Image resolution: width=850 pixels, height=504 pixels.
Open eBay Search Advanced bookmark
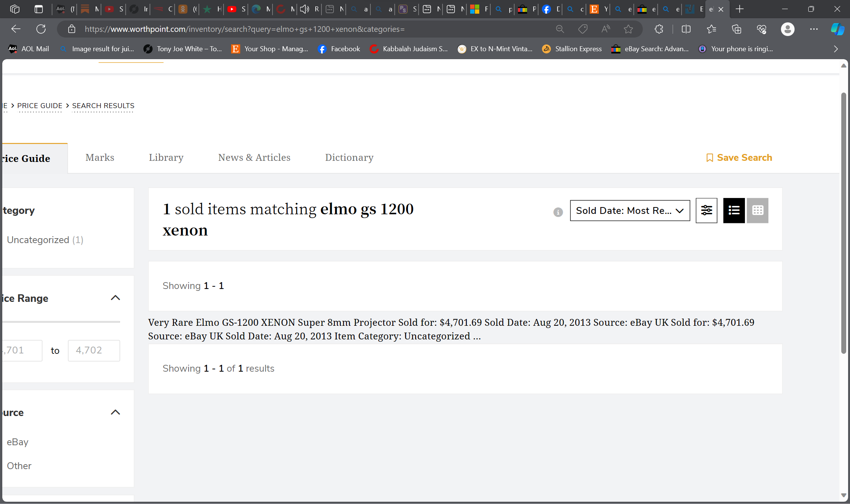click(x=650, y=49)
